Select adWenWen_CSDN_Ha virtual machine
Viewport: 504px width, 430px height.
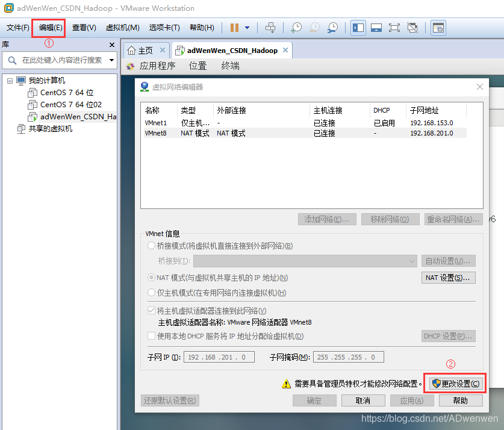78,117
